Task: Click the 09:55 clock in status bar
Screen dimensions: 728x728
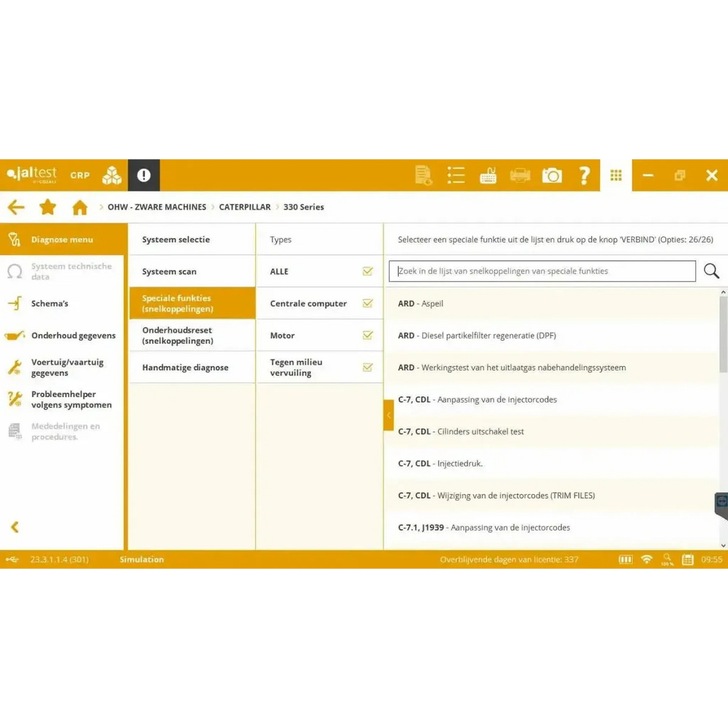Action: click(712, 559)
